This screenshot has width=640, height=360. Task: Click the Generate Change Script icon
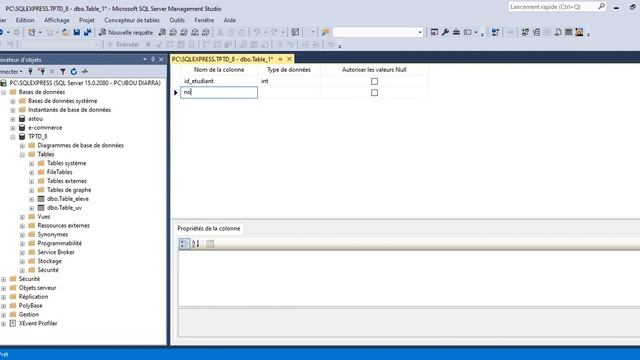(x=495, y=32)
